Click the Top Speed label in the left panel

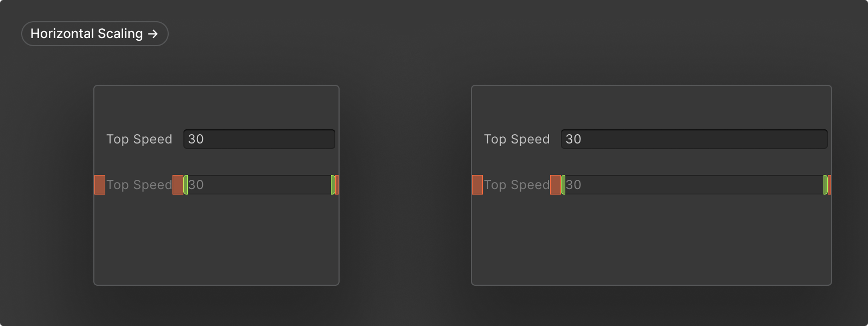(x=139, y=139)
